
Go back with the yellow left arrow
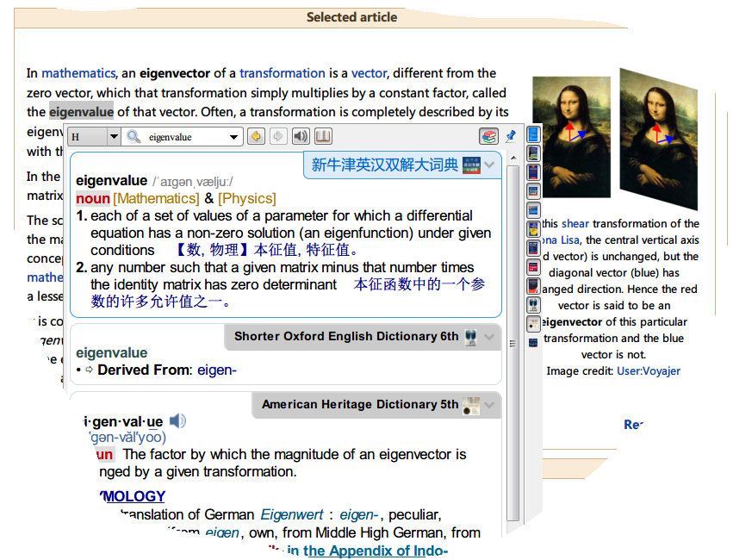pyautogui.click(x=256, y=136)
